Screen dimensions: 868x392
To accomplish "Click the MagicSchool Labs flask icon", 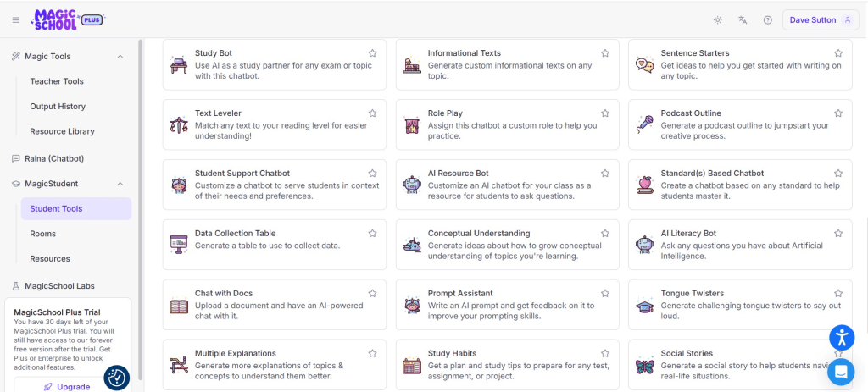I will tap(16, 286).
